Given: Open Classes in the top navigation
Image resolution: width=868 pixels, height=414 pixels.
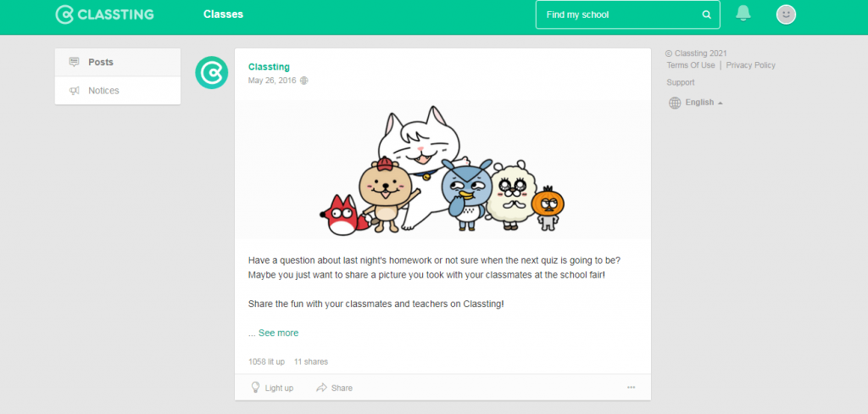Looking at the screenshot, I should coord(223,14).
